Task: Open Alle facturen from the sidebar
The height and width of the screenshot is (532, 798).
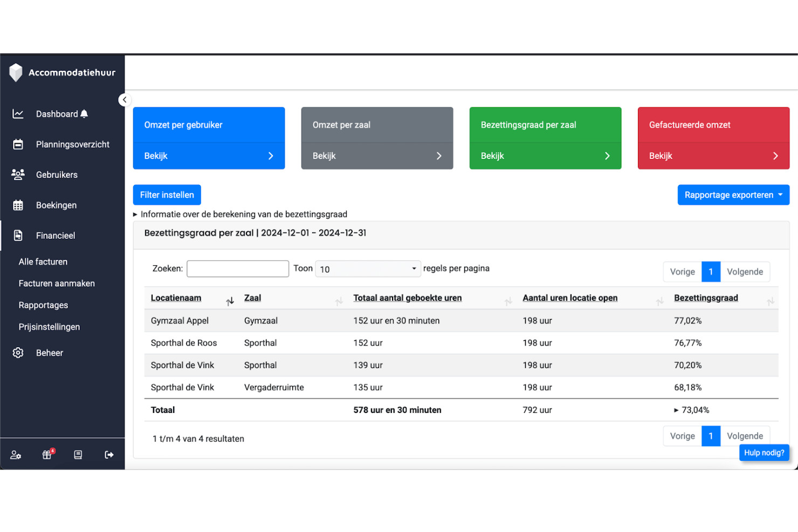Action: click(x=42, y=261)
